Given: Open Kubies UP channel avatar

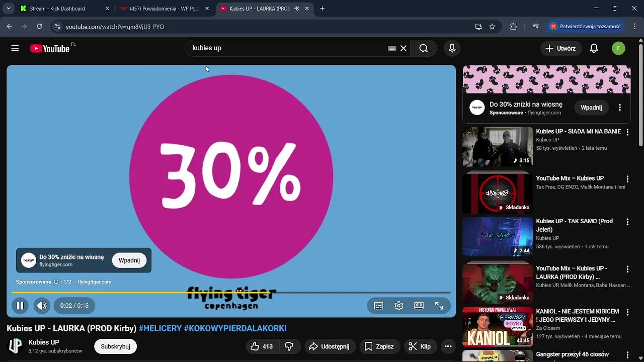Looking at the screenshot, I should pos(16,346).
